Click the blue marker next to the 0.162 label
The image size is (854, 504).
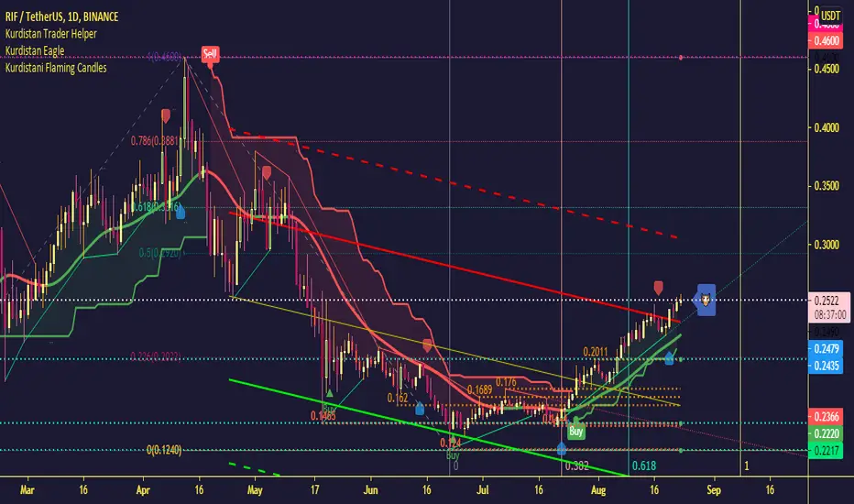(x=420, y=408)
